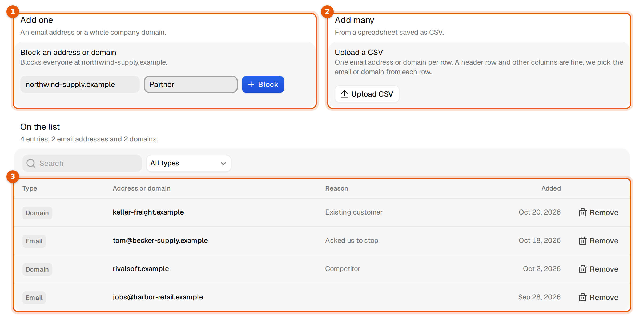
Task: Focus the northwind-supply.example address field
Action: coord(80,84)
